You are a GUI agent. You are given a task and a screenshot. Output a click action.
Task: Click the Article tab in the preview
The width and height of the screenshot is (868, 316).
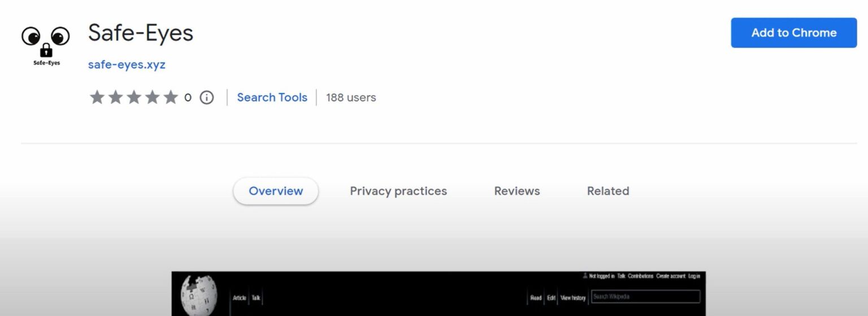(240, 298)
